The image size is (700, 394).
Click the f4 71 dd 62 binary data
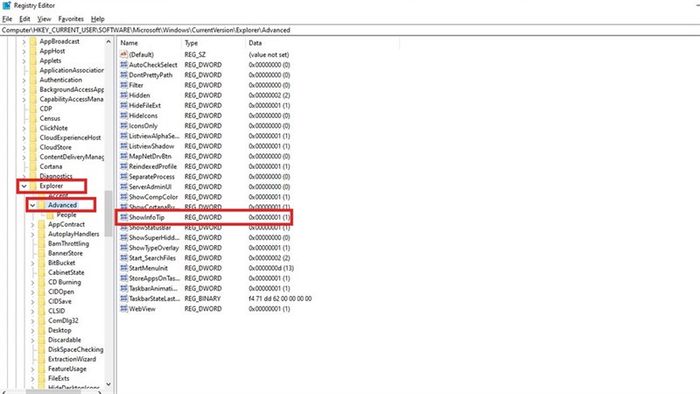click(280, 299)
